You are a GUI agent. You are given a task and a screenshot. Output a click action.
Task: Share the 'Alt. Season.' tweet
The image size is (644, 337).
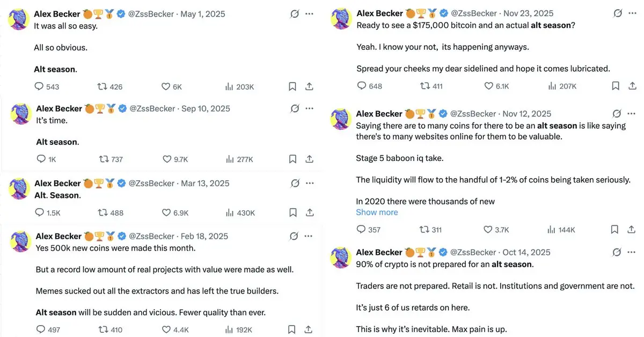pos(309,213)
